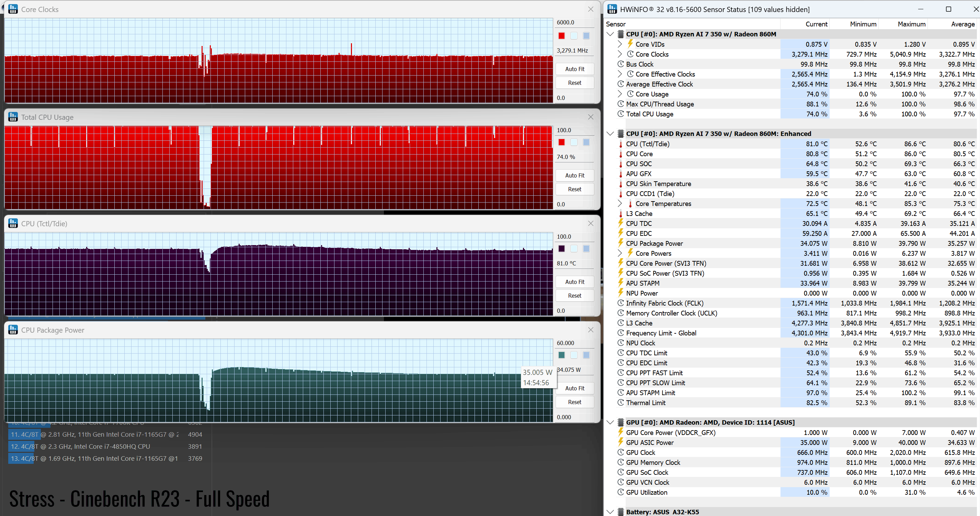The width and height of the screenshot is (980, 516).
Task: Pick red graph color swatch in Core Clocks
Action: [561, 36]
